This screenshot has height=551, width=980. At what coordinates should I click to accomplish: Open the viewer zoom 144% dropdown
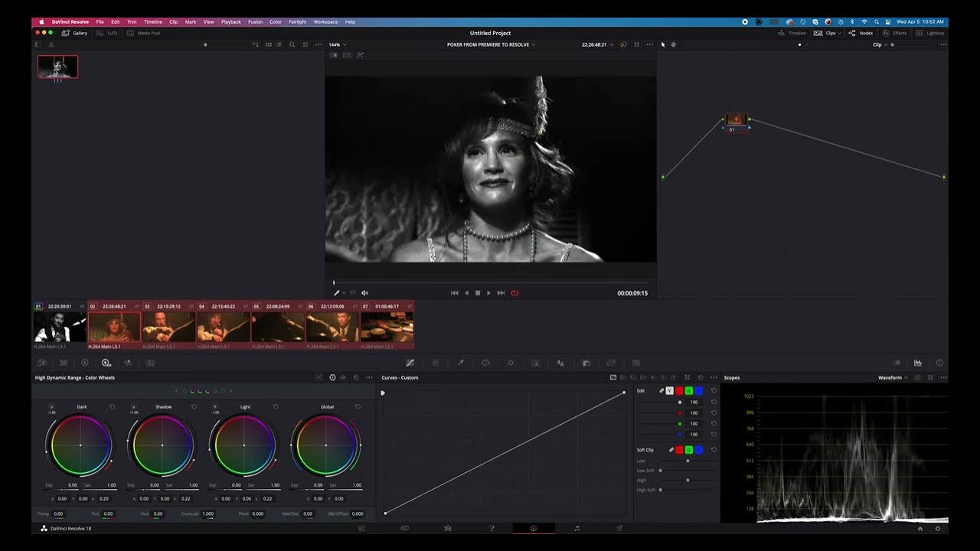tap(336, 44)
